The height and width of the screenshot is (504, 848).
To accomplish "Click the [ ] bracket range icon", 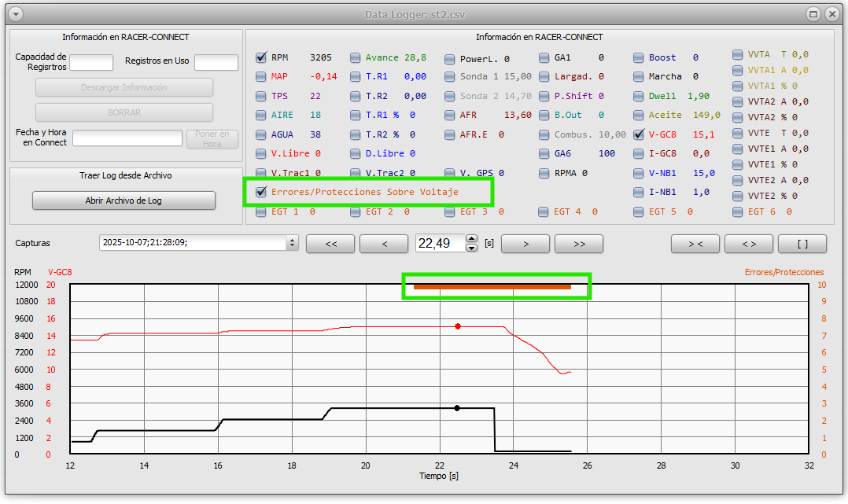I will click(x=802, y=244).
